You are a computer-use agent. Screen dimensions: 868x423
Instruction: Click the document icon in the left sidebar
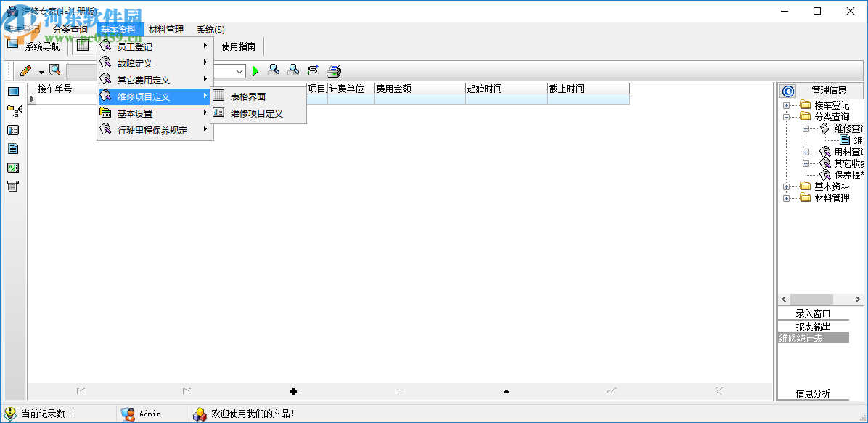pos(12,148)
